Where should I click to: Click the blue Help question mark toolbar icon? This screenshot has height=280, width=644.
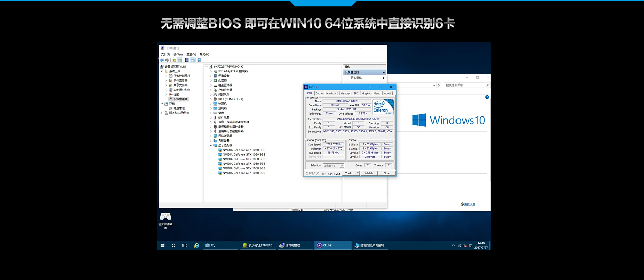tap(186, 60)
